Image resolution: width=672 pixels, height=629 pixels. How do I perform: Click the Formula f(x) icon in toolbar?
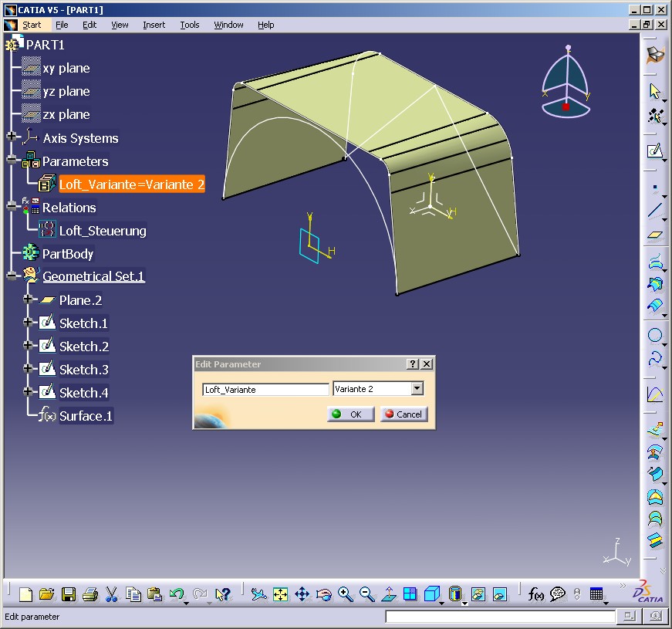coord(535,594)
